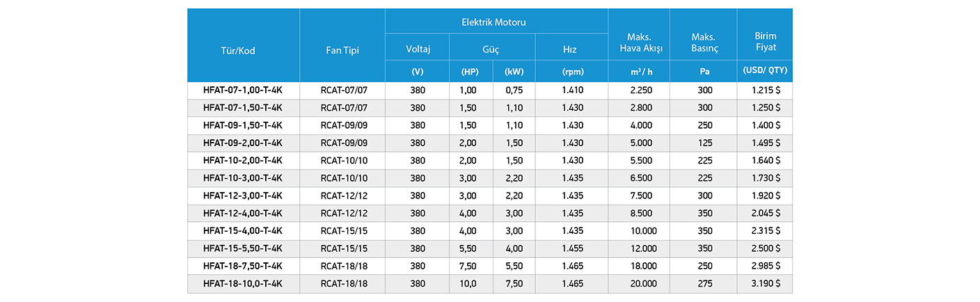
Task: Click the Maks. Basınç header
Action: point(704,42)
